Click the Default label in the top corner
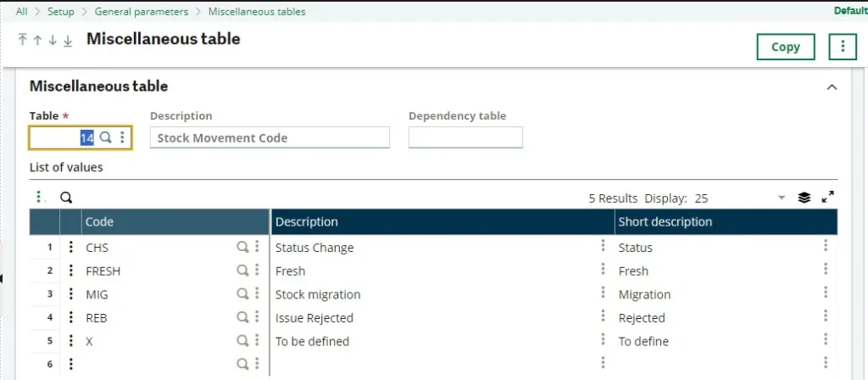Image resolution: width=868 pixels, height=380 pixels. [x=851, y=11]
